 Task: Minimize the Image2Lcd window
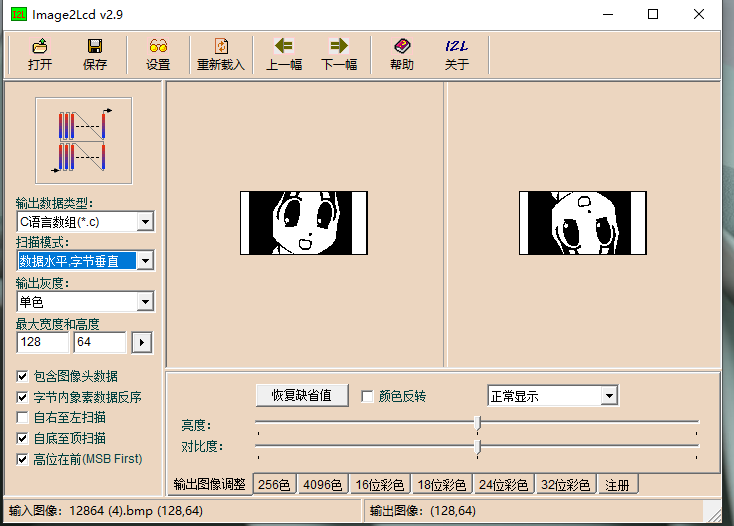[x=608, y=14]
